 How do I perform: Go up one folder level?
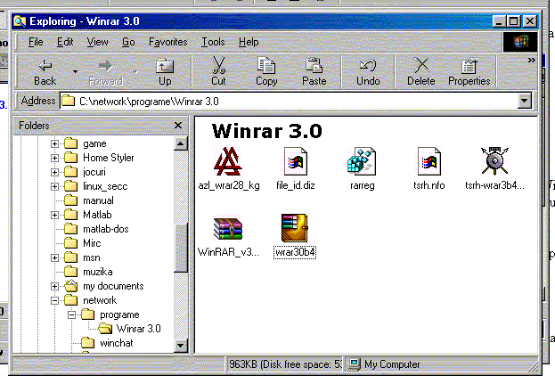tap(165, 71)
